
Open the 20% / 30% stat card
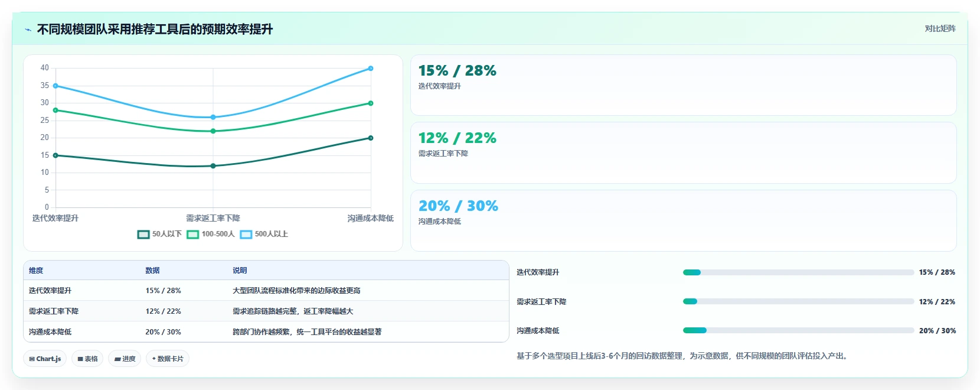click(683, 220)
